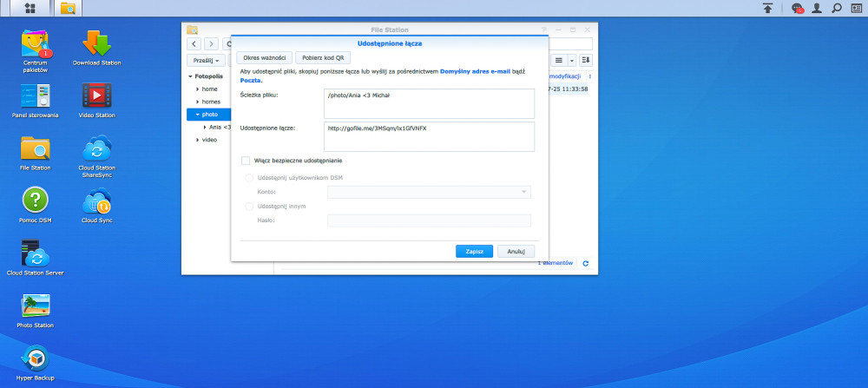The width and height of the screenshot is (868, 388).
Task: Open Centrum pakietów from the desktop
Action: [x=36, y=51]
